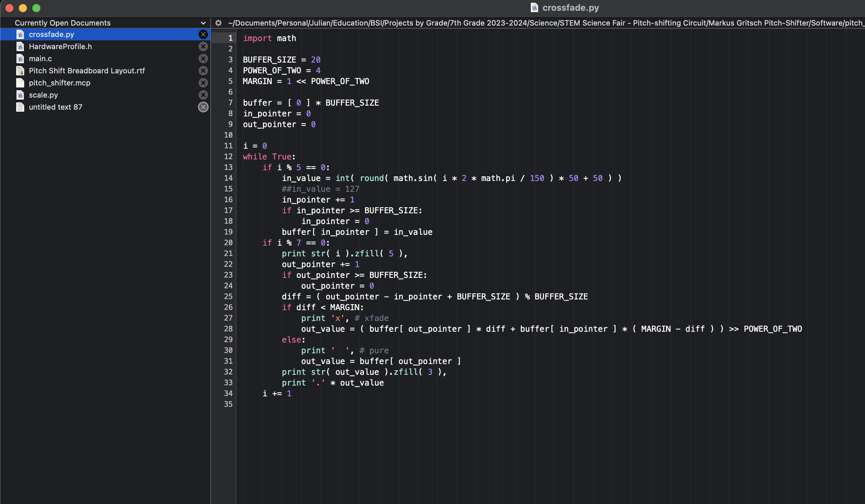This screenshot has height=504, width=865.
Task: Close scale.py with its X button
Action: coord(203,95)
